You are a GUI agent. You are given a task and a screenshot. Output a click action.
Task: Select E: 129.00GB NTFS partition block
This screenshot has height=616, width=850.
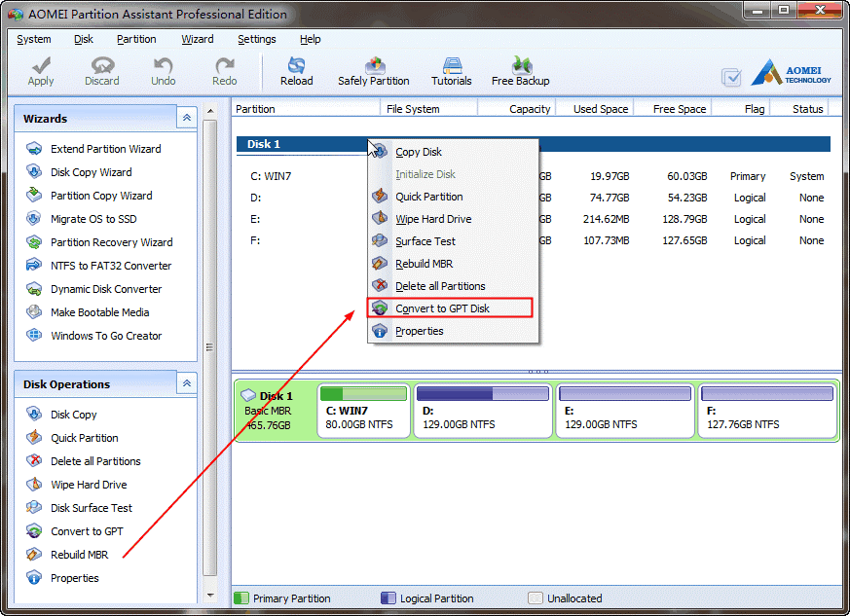point(624,411)
